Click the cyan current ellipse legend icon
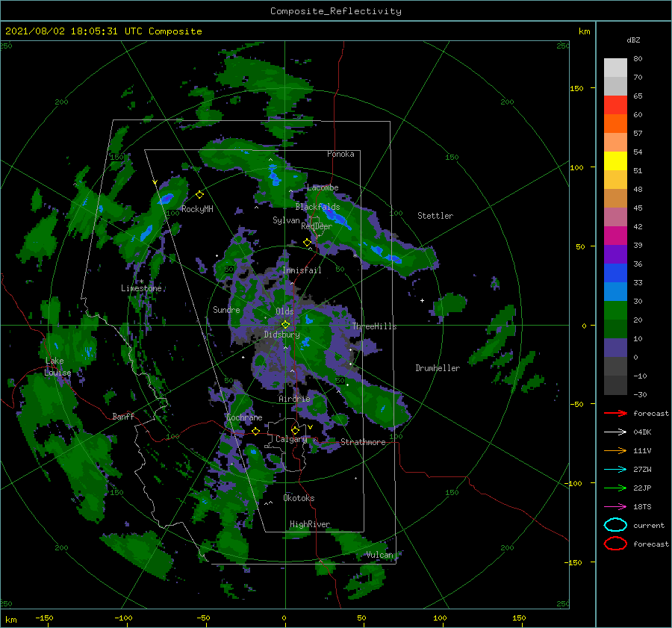 point(615,525)
